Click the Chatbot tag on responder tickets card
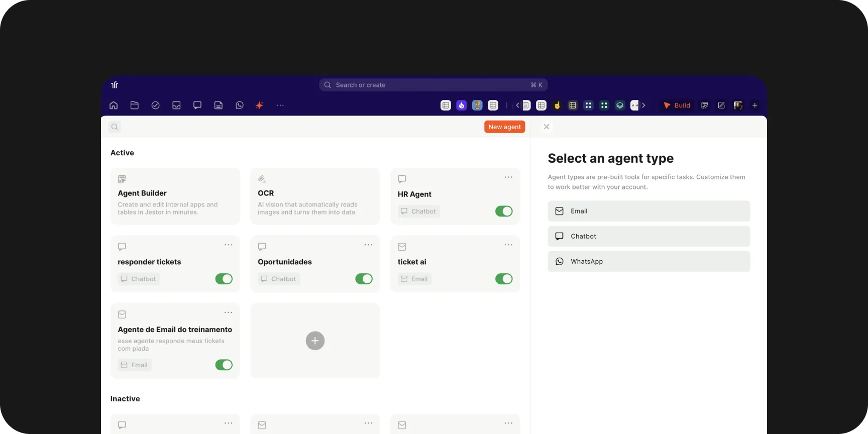Screen dimensions: 868x434 139,279
